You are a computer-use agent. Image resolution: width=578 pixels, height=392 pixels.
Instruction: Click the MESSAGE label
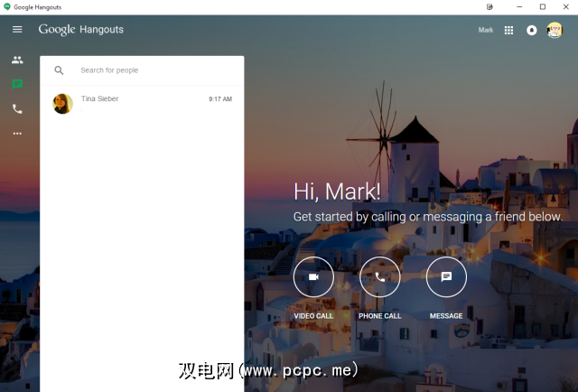click(x=446, y=316)
